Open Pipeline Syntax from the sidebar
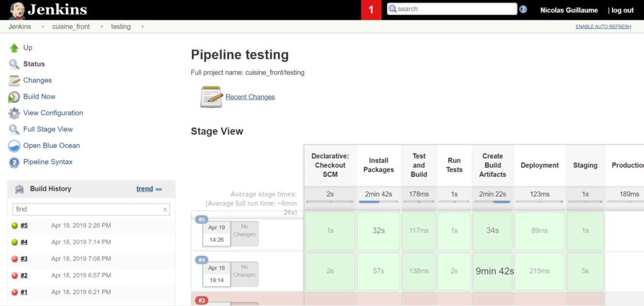Screen dimensions: 644x306 [48, 162]
